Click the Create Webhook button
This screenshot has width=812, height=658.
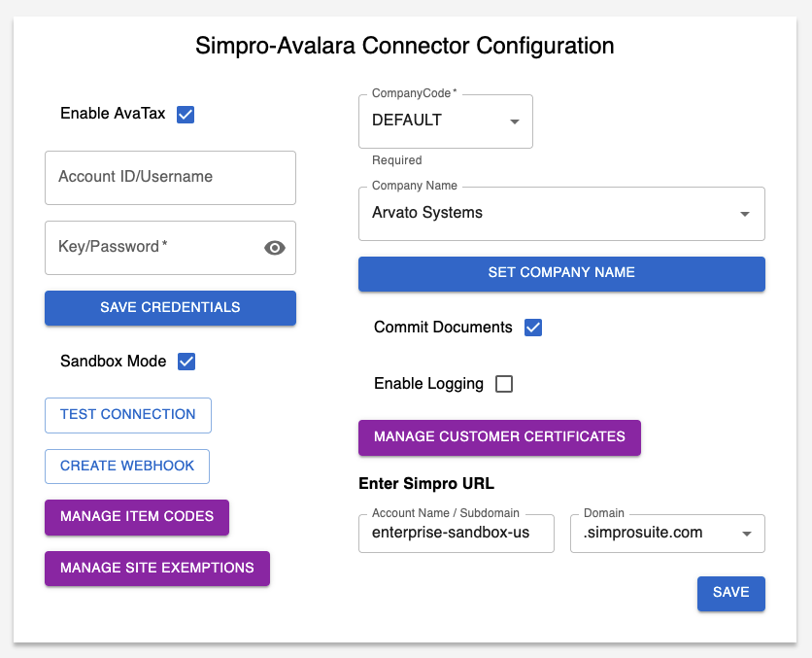127,466
